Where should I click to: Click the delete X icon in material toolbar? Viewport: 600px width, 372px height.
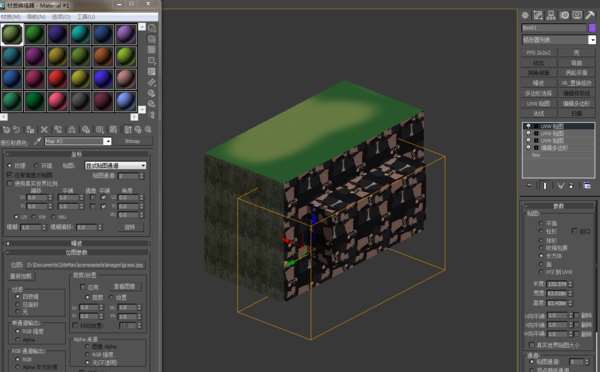44,130
